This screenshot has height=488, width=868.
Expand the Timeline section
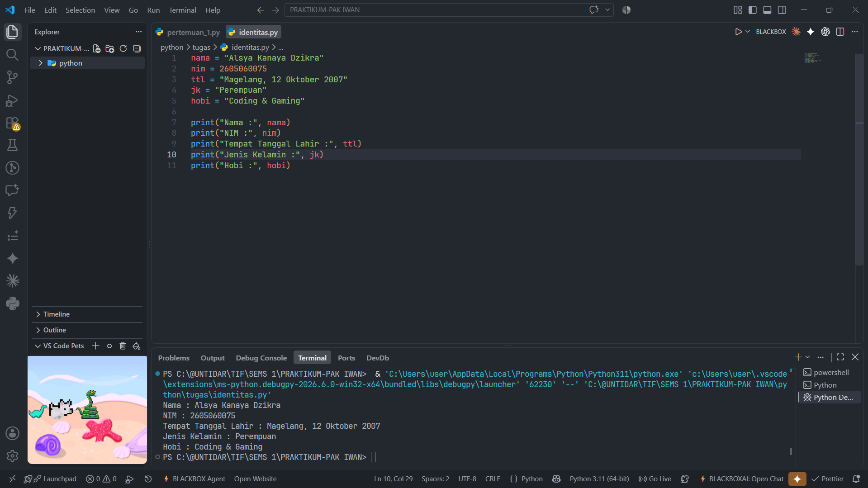[87, 314]
